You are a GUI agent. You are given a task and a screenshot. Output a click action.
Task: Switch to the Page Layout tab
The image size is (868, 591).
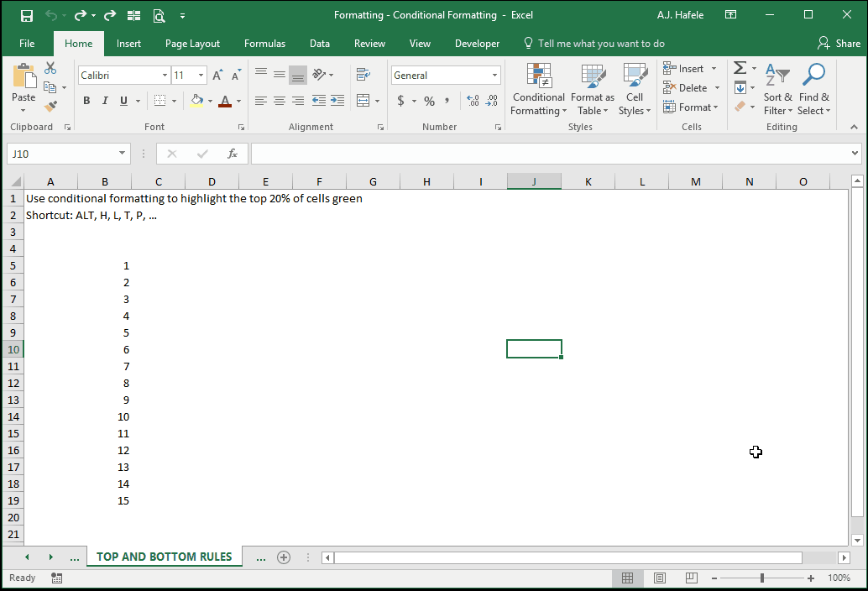192,43
